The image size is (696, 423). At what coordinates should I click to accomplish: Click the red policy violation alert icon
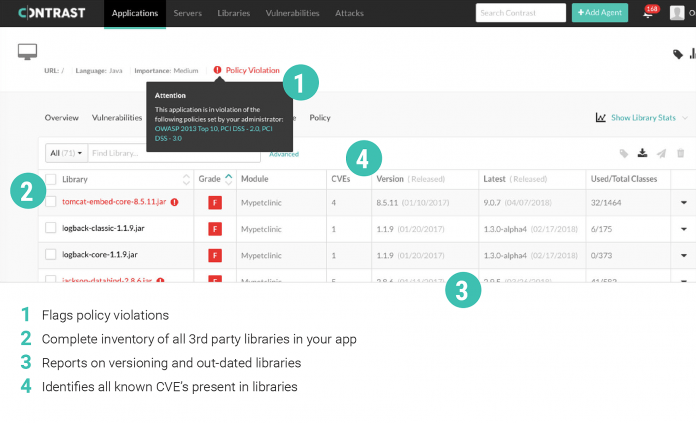(x=217, y=70)
